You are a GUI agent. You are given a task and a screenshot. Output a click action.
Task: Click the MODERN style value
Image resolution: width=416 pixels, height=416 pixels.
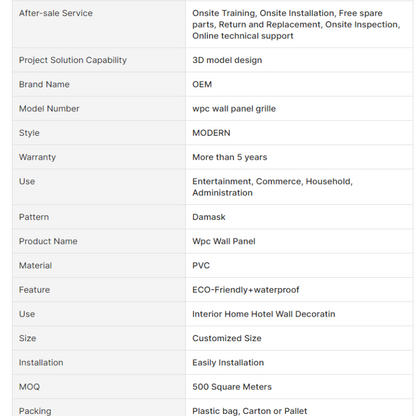tap(211, 133)
